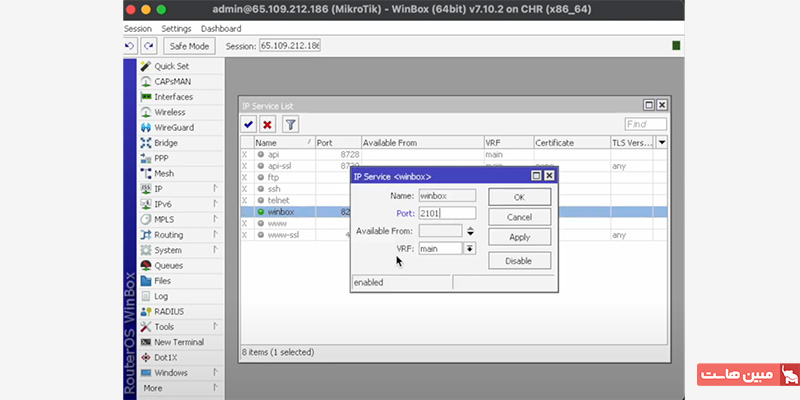Sort by the Name column header
The image size is (800, 400).
tap(284, 143)
